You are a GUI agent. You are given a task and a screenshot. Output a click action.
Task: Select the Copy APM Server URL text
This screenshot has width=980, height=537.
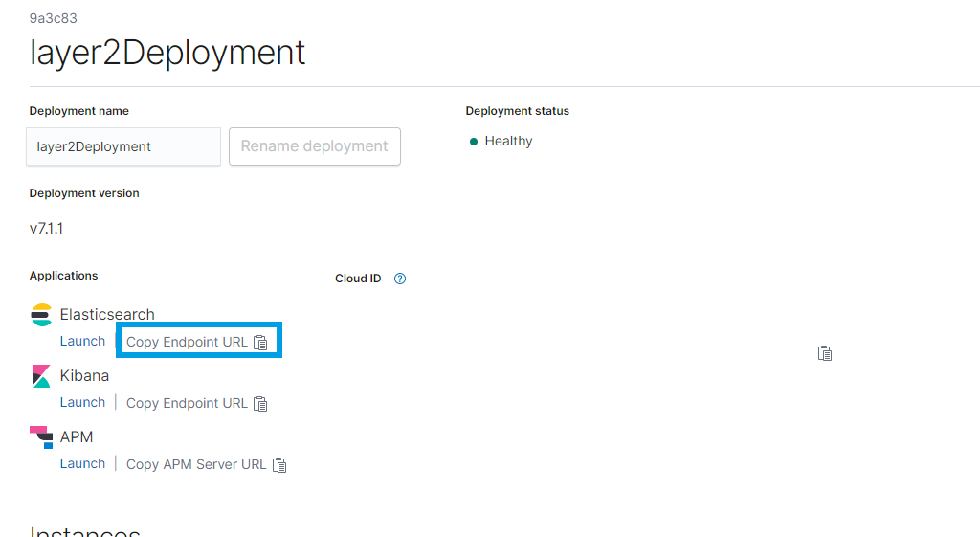click(196, 464)
